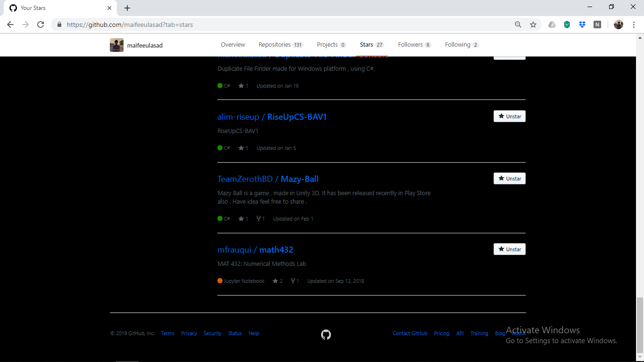Click the 'Updated on Jan 5' text
The image size is (644, 362).
[276, 148]
